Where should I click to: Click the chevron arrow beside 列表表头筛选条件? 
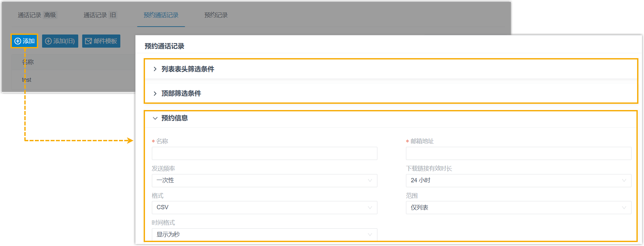point(155,69)
